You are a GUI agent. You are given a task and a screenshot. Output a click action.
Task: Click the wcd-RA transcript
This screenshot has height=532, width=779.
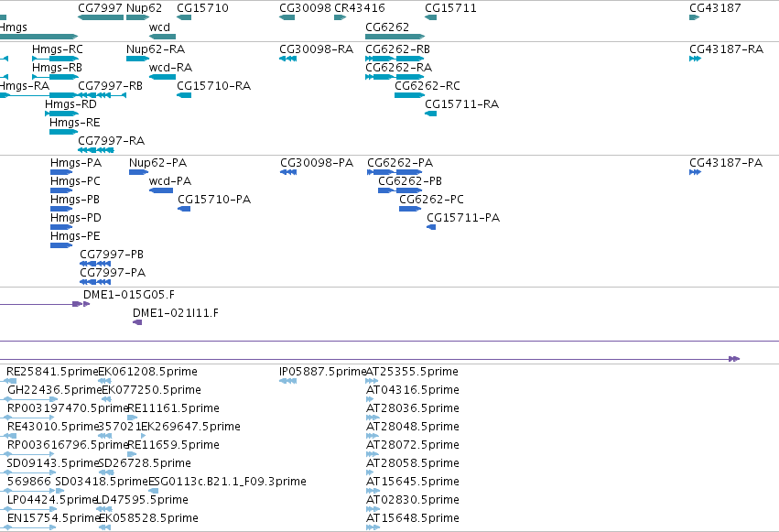162,77
